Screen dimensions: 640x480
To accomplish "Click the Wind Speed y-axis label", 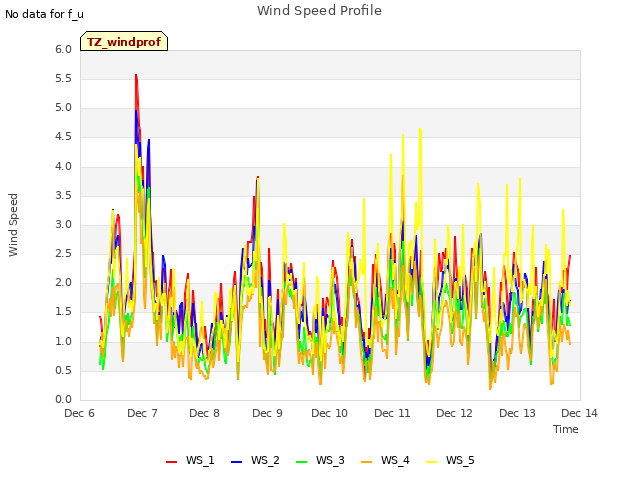I will tap(13, 225).
